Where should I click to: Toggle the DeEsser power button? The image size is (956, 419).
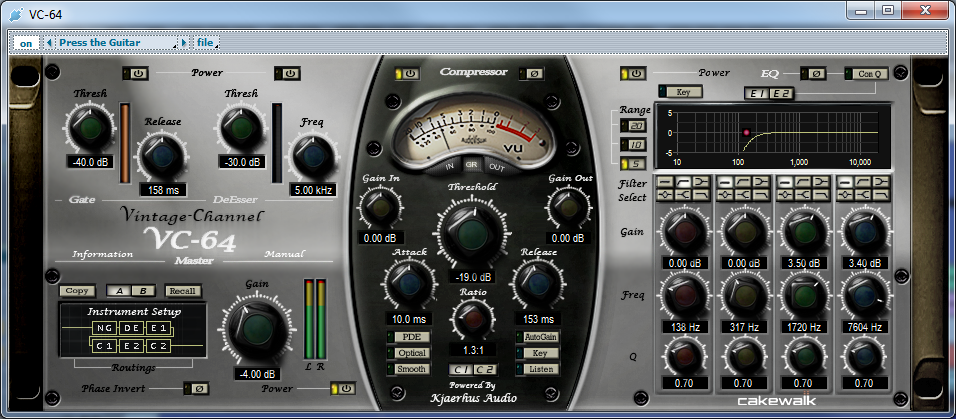point(288,73)
